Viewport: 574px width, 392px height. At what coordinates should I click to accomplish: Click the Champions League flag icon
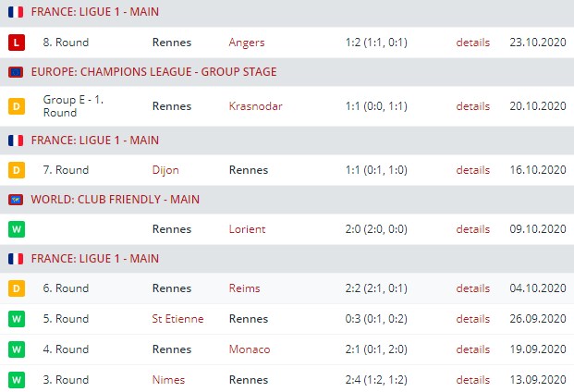pyautogui.click(x=15, y=72)
